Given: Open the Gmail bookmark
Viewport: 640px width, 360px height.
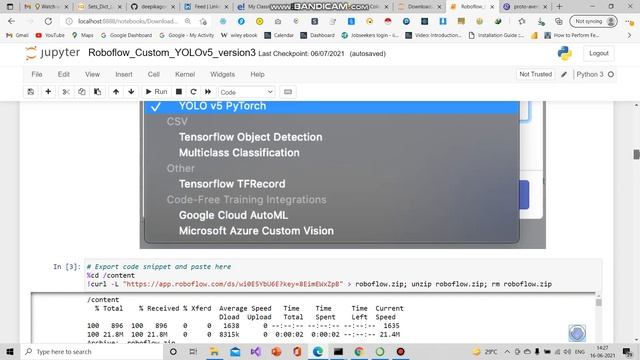Looking at the screenshot, I should (17, 36).
